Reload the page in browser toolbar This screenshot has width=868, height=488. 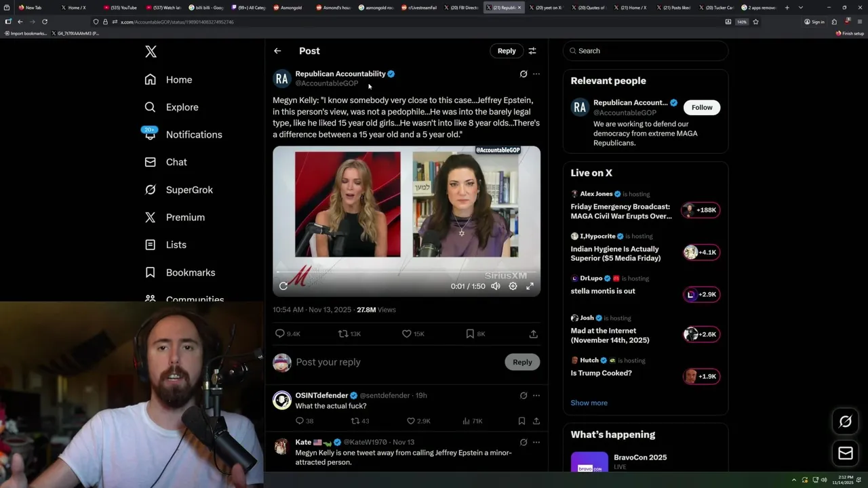point(45,22)
